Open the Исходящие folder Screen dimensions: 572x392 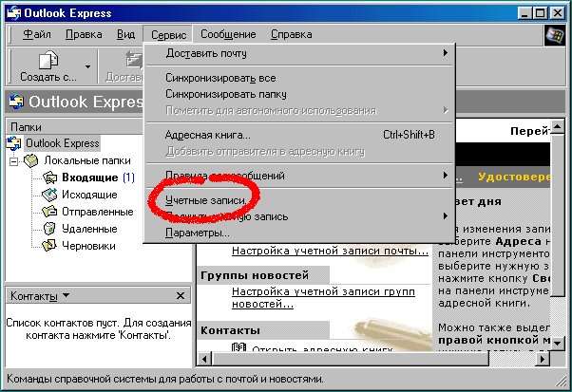tap(89, 195)
